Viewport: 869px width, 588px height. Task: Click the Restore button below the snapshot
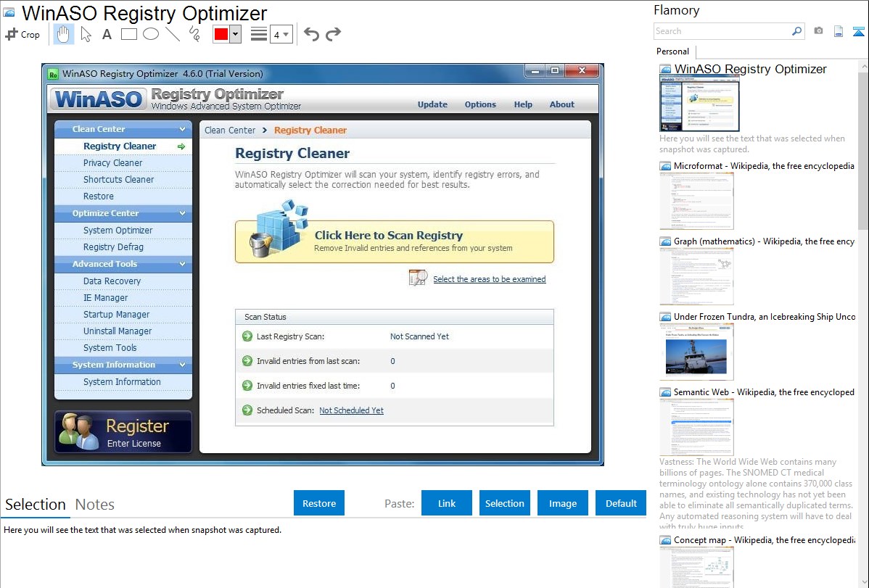[319, 503]
